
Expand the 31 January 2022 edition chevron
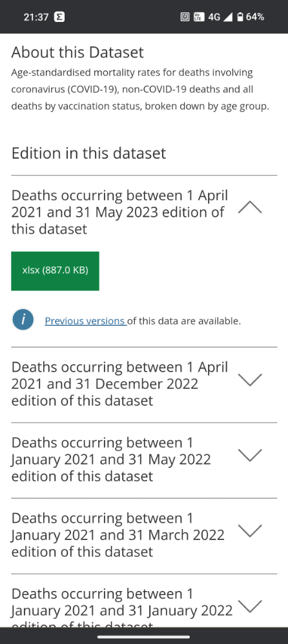pyautogui.click(x=250, y=606)
